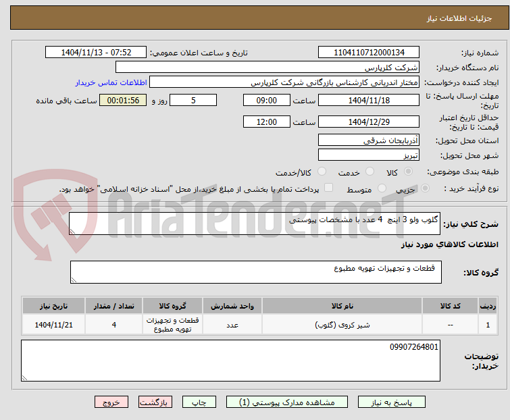
Task: Click the خروج exit button
Action: pos(111,402)
